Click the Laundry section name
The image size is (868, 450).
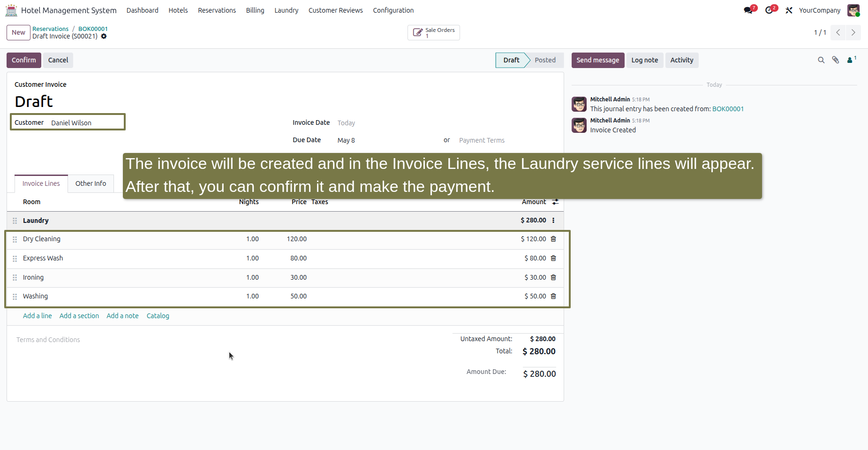[36, 221]
